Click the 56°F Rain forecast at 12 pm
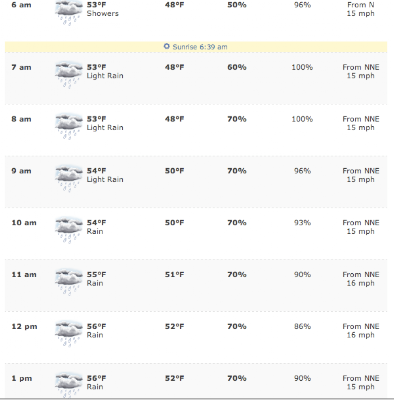 96,331
